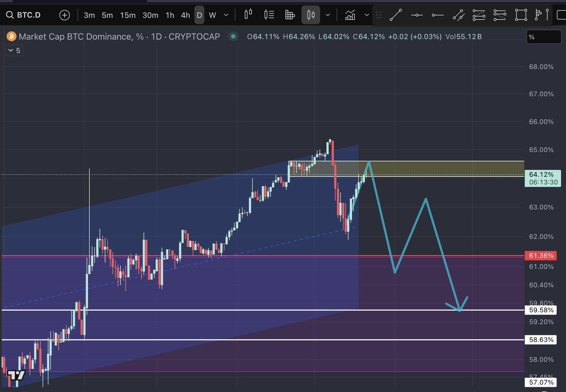
Task: Select the Rectangle drawing tool
Action: (521, 15)
